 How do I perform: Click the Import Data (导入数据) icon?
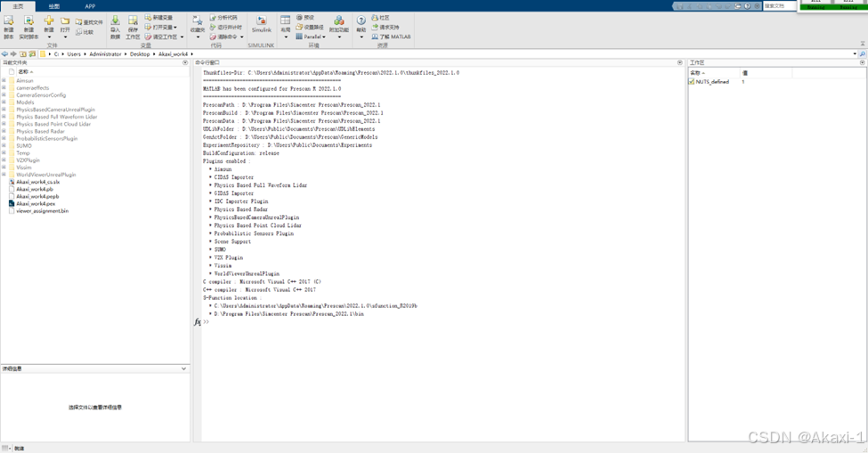115,21
